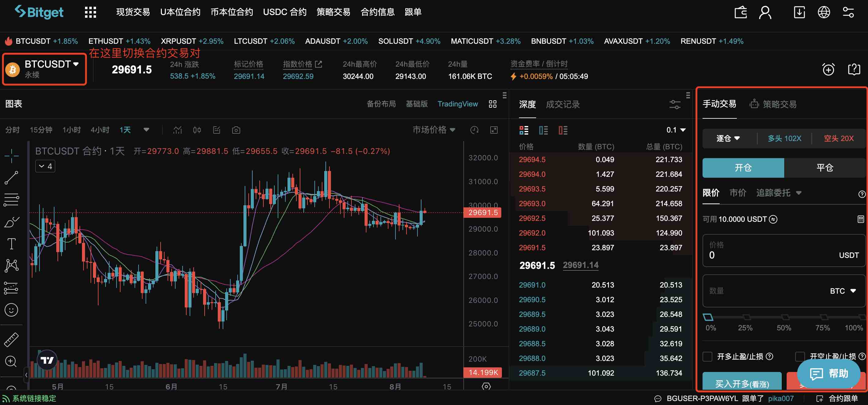Viewport: 868px width, 405px height.
Task: Select the text annotation tool
Action: pyautogui.click(x=11, y=243)
